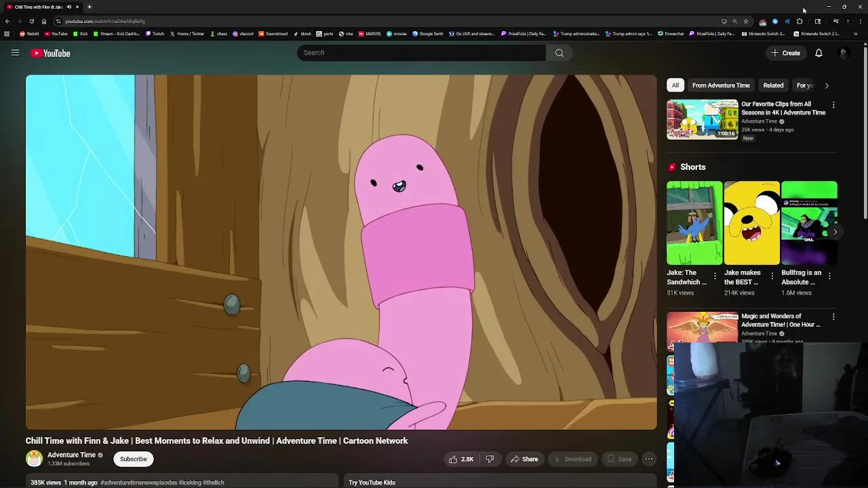The height and width of the screenshot is (488, 868).
Task: Open Our Favorite Clips video thumbnail
Action: [x=703, y=119]
